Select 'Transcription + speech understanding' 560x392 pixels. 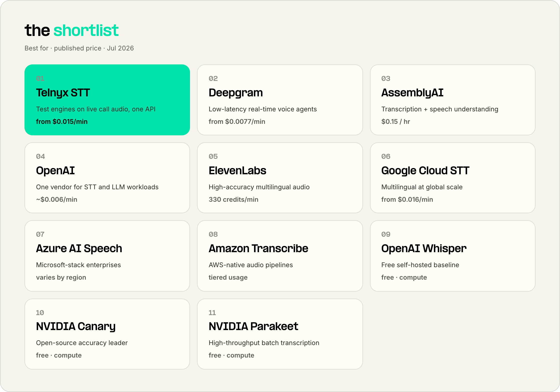point(440,109)
